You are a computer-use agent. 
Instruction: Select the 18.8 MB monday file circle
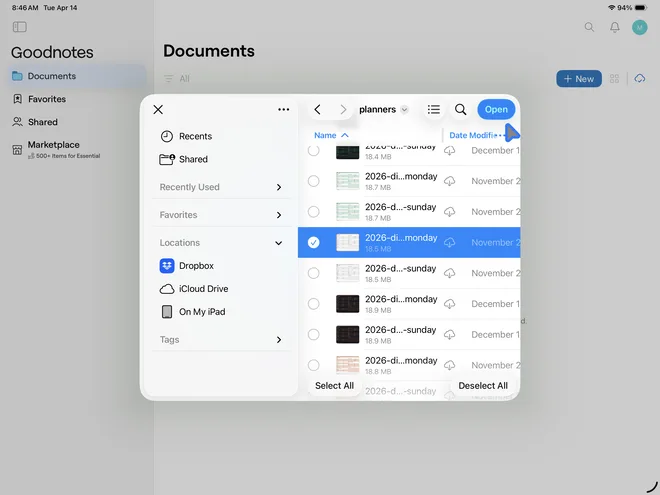pyautogui.click(x=314, y=365)
